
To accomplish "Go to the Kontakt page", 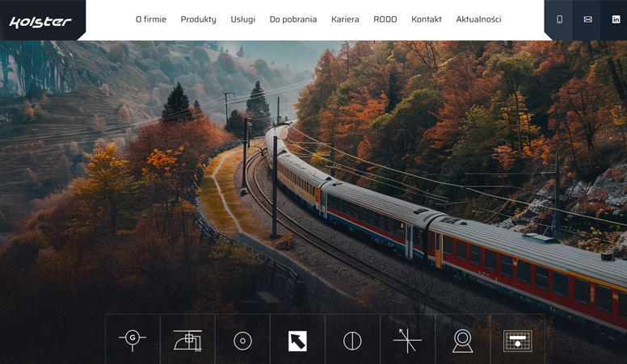I will 426,19.
